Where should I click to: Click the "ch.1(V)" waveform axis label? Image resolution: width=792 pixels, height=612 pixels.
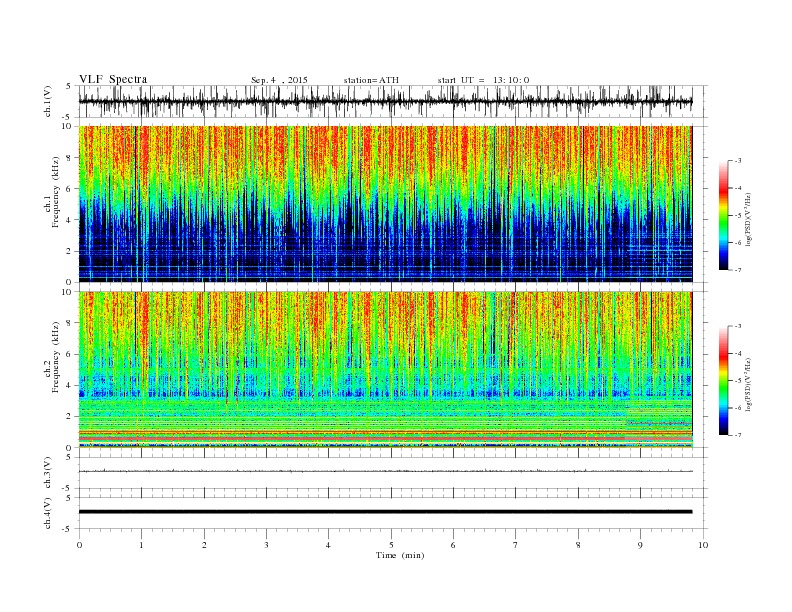pyautogui.click(x=48, y=101)
